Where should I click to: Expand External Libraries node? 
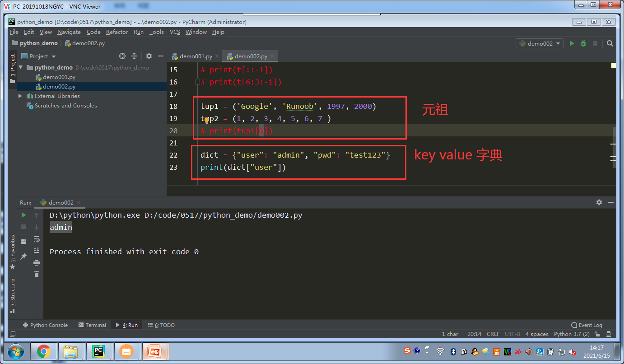coord(21,96)
